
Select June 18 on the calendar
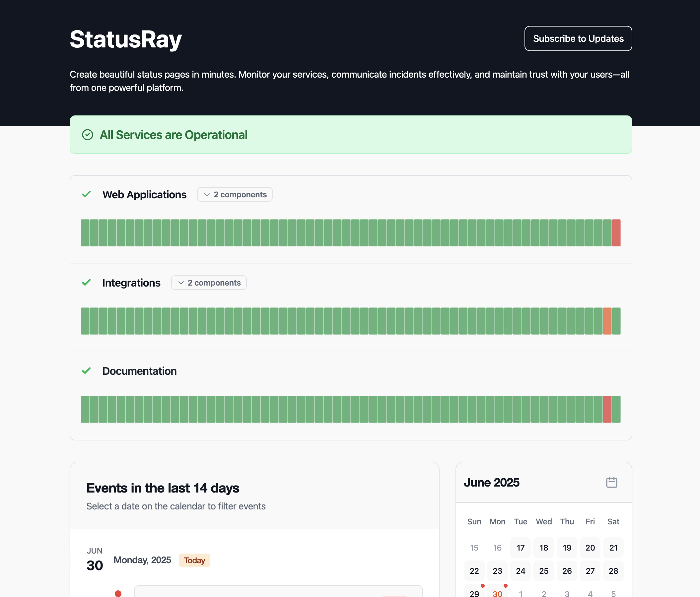coord(544,547)
